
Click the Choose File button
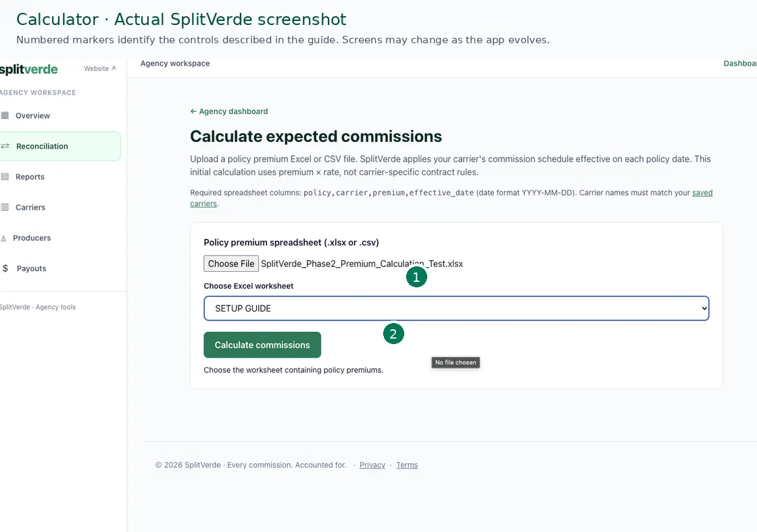coord(231,264)
